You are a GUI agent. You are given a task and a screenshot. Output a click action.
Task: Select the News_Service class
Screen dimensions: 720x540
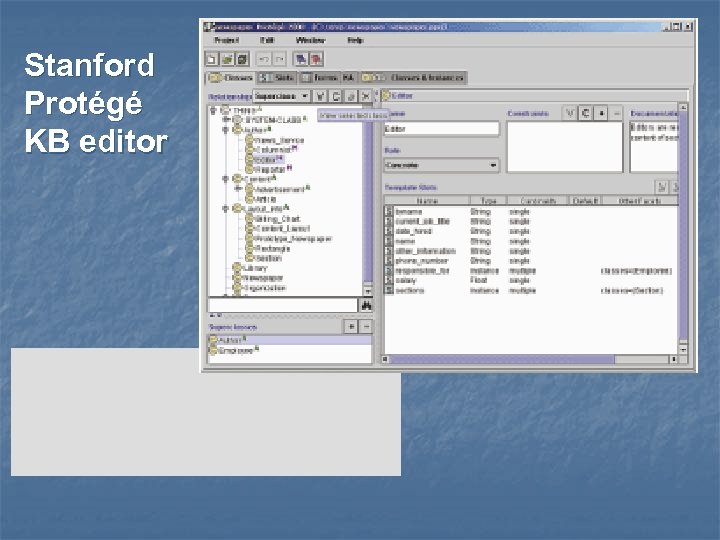pyautogui.click(x=279, y=140)
